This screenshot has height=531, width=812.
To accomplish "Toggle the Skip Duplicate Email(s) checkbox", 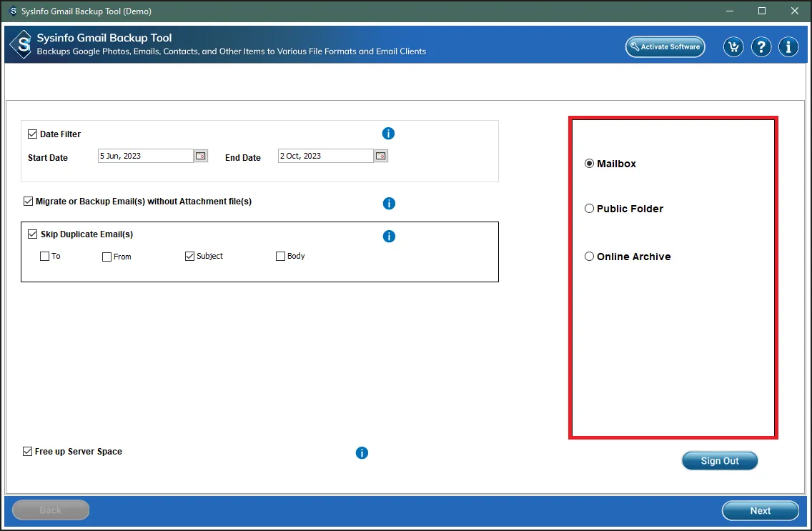I will pos(33,234).
